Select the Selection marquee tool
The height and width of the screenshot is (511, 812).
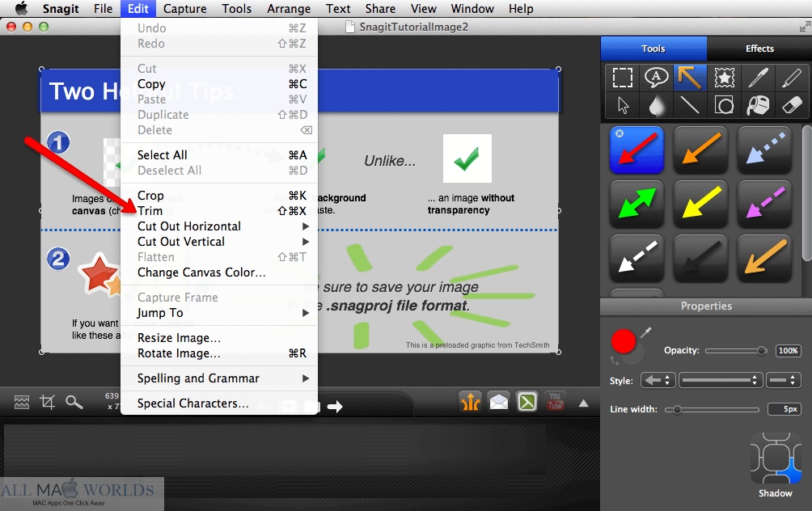tap(623, 78)
